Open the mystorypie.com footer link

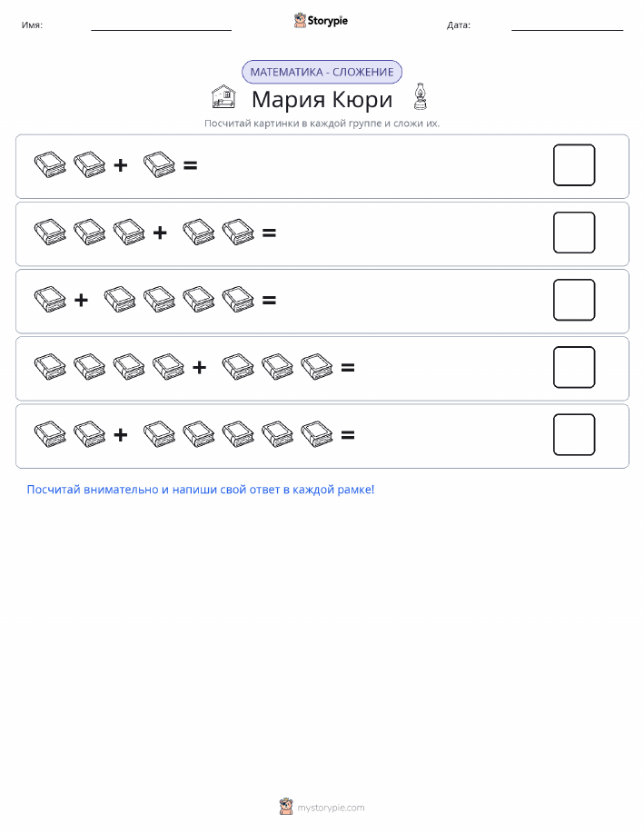coord(331,808)
